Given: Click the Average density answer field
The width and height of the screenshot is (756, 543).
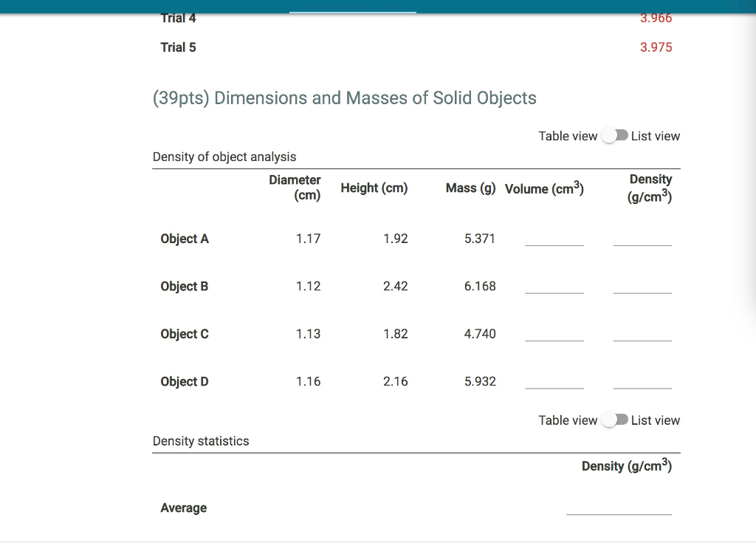Looking at the screenshot, I should click(x=619, y=511).
